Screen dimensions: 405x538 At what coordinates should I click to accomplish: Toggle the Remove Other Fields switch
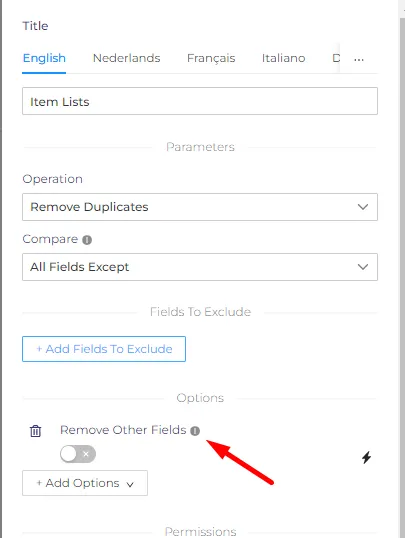78,454
